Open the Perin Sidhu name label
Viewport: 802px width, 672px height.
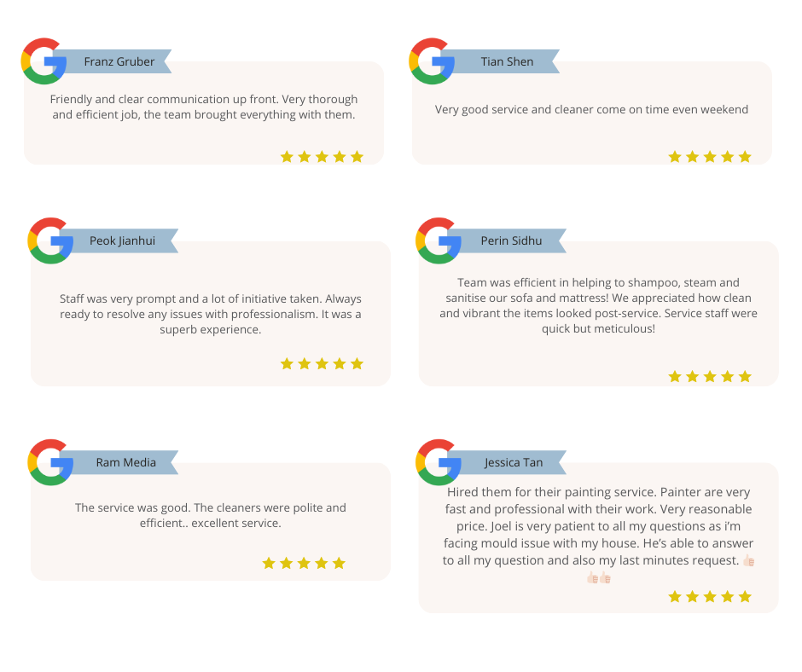(x=511, y=241)
